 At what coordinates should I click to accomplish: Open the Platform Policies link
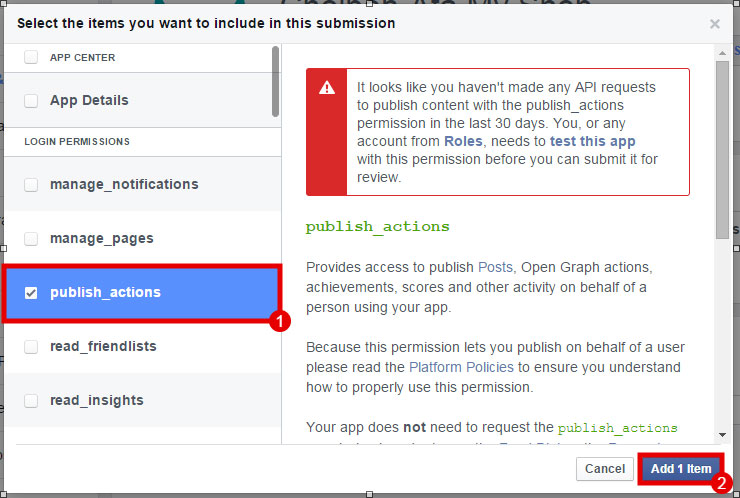point(461,367)
